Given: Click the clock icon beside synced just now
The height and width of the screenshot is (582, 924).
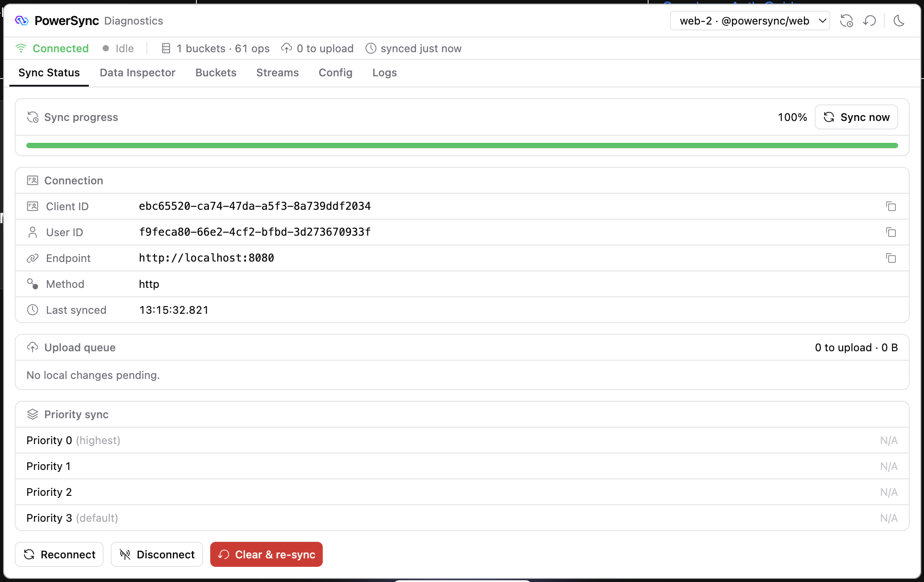Looking at the screenshot, I should coord(371,48).
